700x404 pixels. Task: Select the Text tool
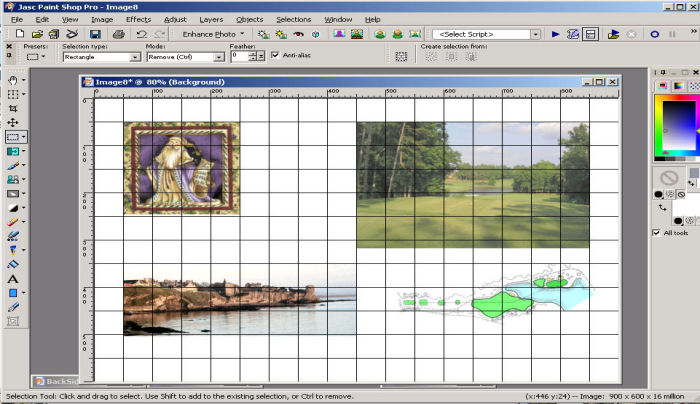pyautogui.click(x=13, y=279)
